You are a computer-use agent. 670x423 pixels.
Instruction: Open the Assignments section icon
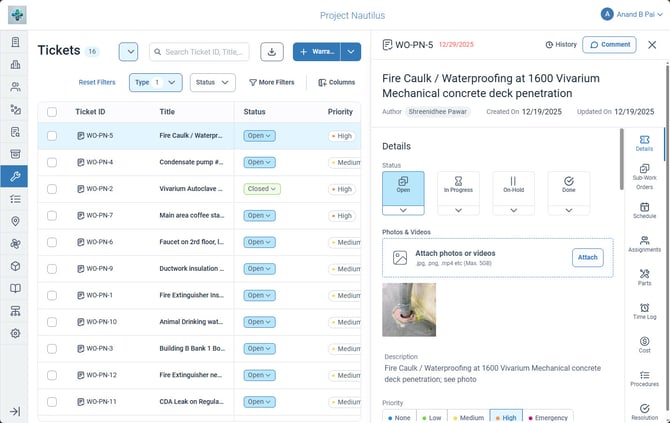(x=644, y=244)
